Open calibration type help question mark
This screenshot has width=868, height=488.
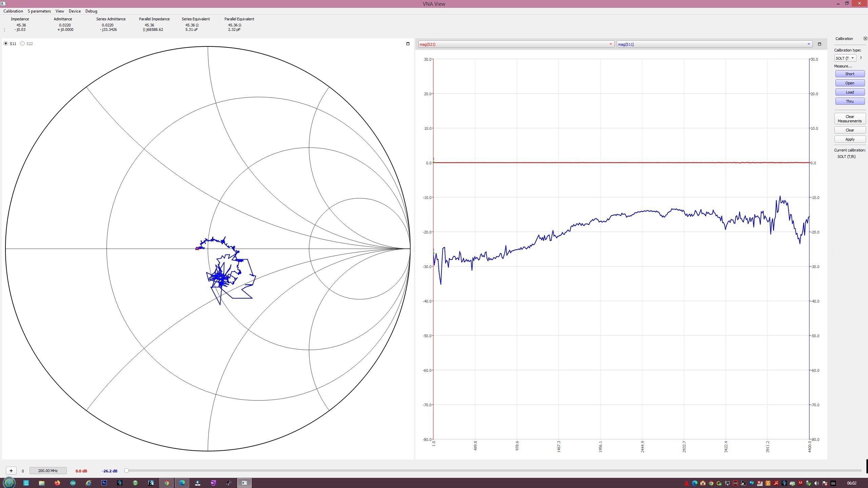(x=861, y=58)
